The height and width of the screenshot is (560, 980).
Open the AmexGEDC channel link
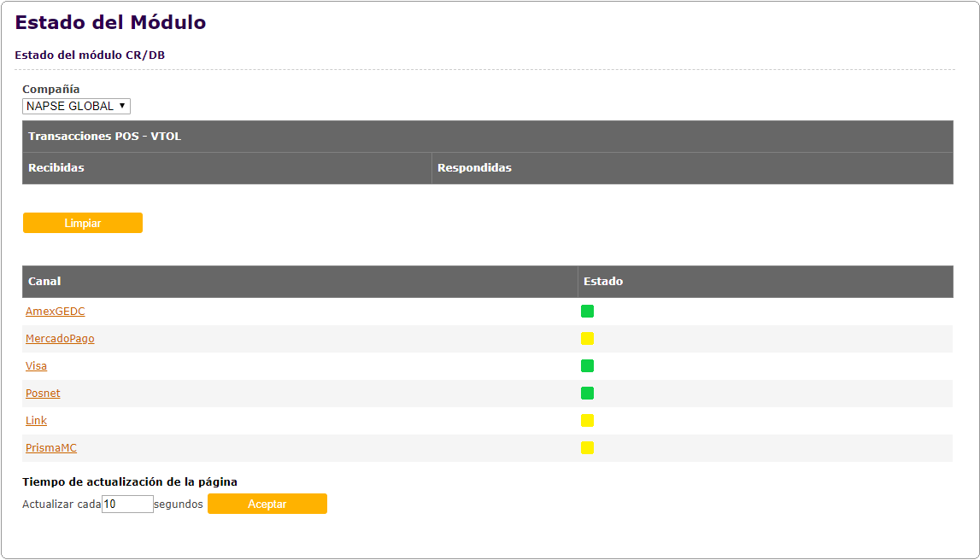coord(55,311)
